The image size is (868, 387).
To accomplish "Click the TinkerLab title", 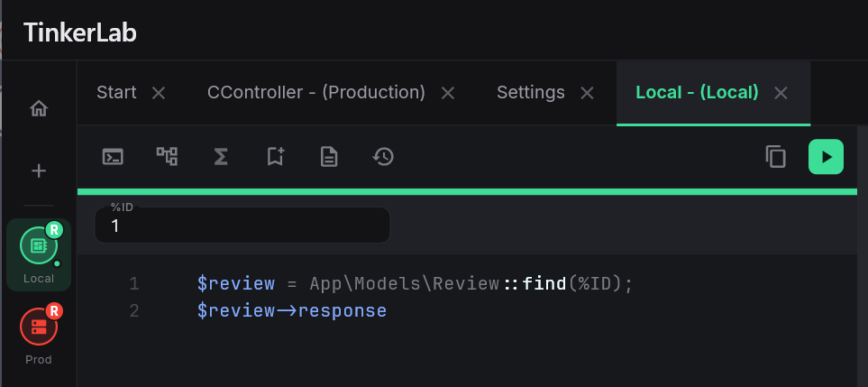I will 79,33.
